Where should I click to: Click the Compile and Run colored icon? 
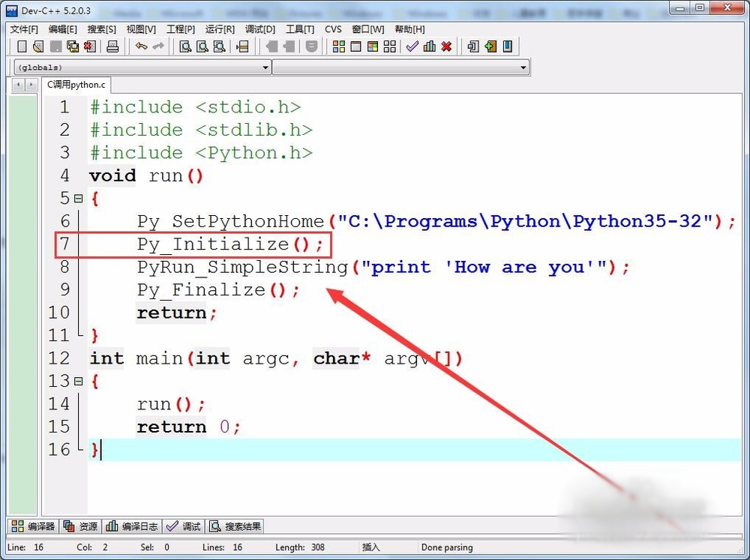pyautogui.click(x=373, y=46)
